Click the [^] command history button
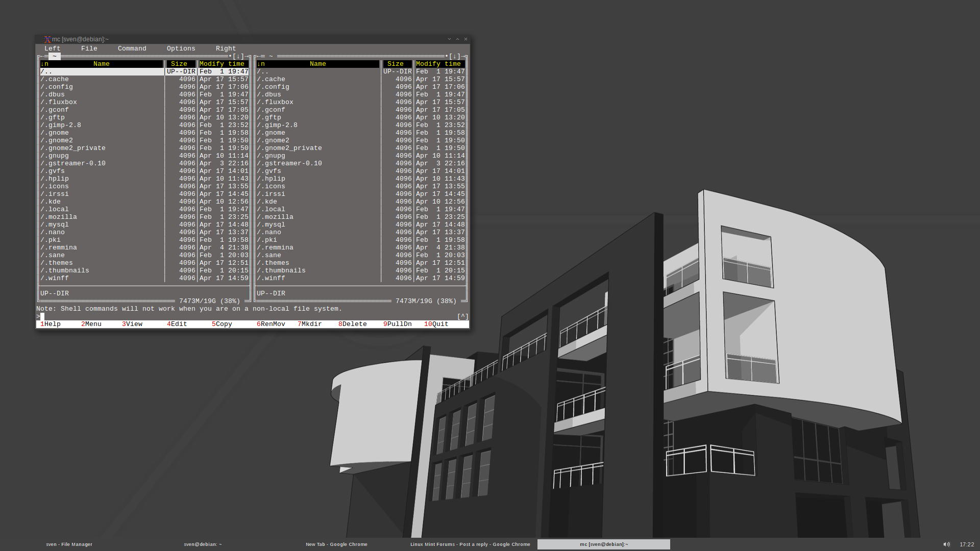Viewport: 980px width, 551px height. (x=463, y=316)
